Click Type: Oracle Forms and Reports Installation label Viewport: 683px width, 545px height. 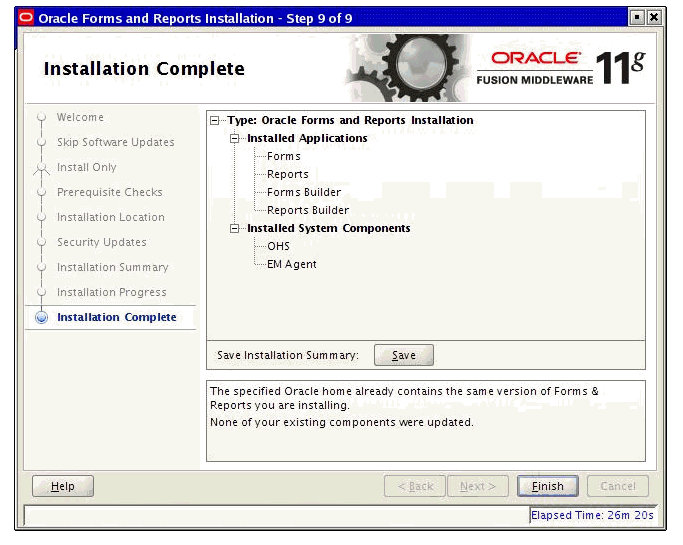click(x=350, y=120)
